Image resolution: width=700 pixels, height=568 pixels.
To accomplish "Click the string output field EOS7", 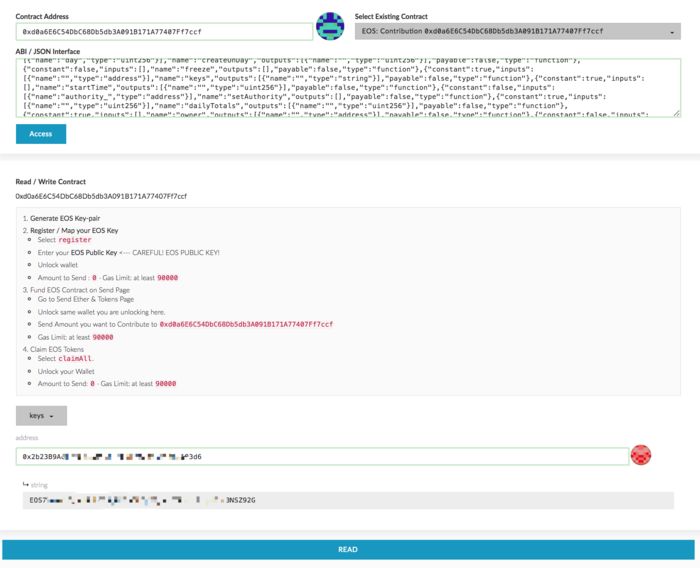I will pyautogui.click(x=348, y=500).
